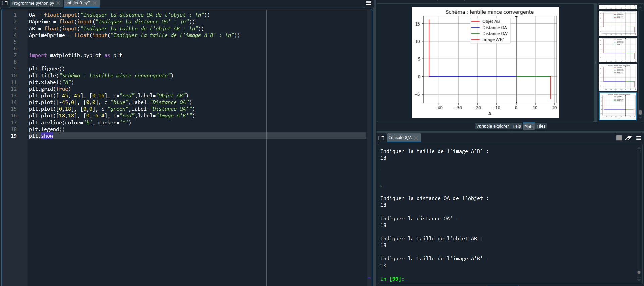Select the Plots tab
This screenshot has width=644, height=286.
[x=529, y=126]
